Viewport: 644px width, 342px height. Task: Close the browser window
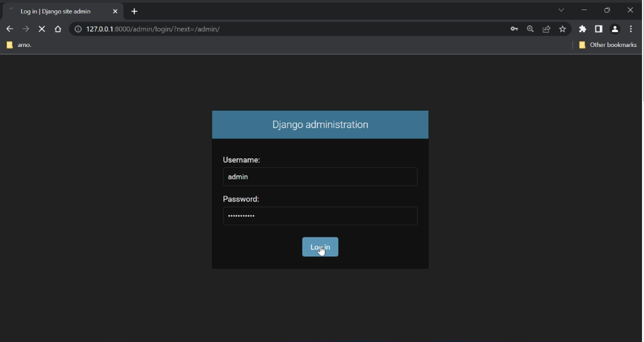pyautogui.click(x=630, y=10)
